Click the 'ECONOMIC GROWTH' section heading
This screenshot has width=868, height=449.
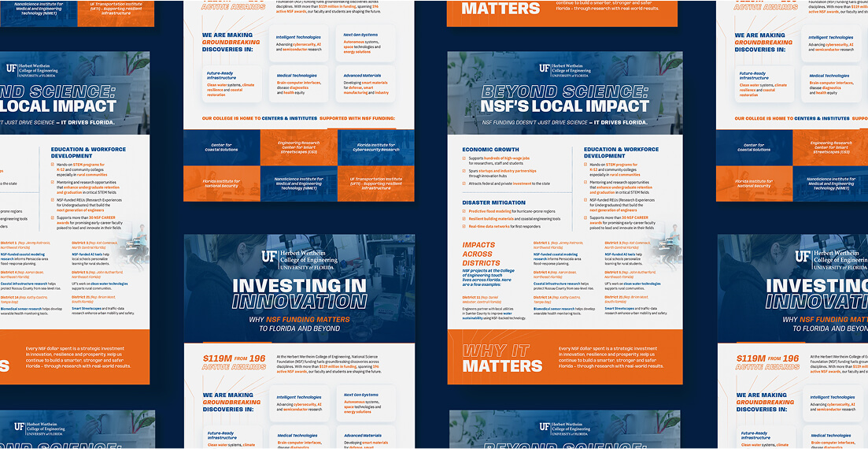tap(490, 149)
